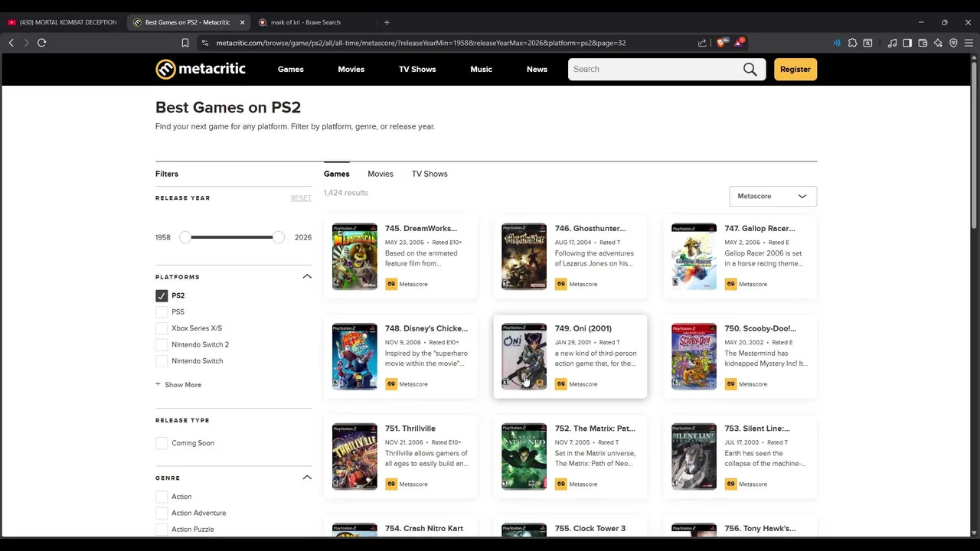Open the 752. The Matrix: Path title link
Image resolution: width=980 pixels, height=551 pixels.
click(595, 429)
